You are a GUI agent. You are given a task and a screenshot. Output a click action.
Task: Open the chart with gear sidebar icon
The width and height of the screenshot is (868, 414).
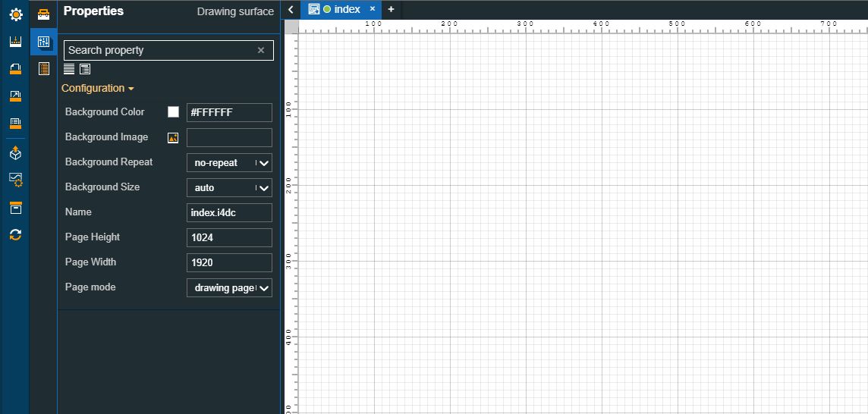(x=15, y=180)
